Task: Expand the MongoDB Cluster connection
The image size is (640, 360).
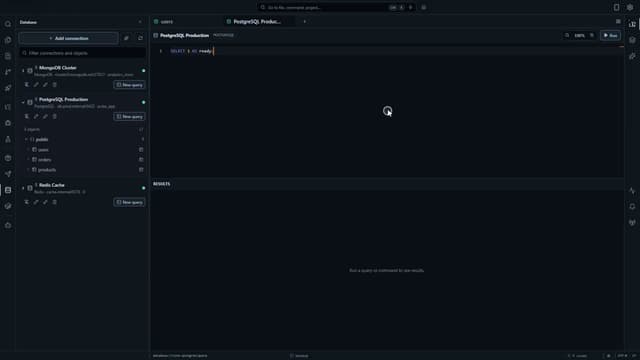Action: point(23,71)
